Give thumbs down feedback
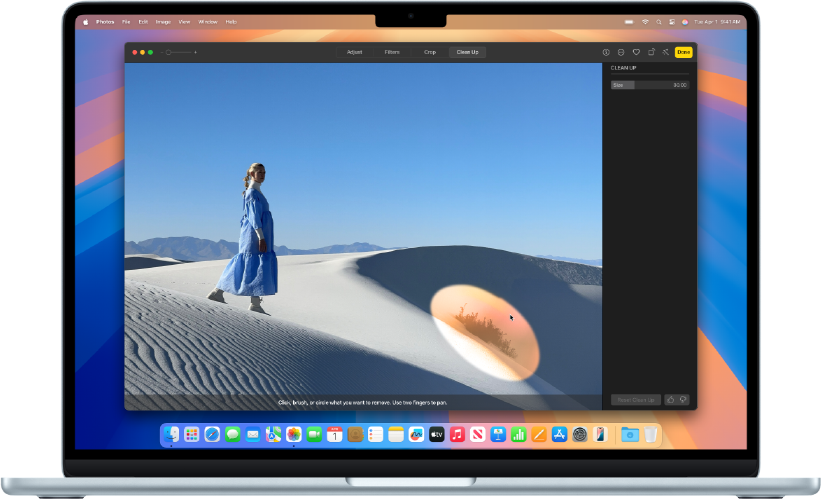The image size is (821, 499). pos(683,400)
